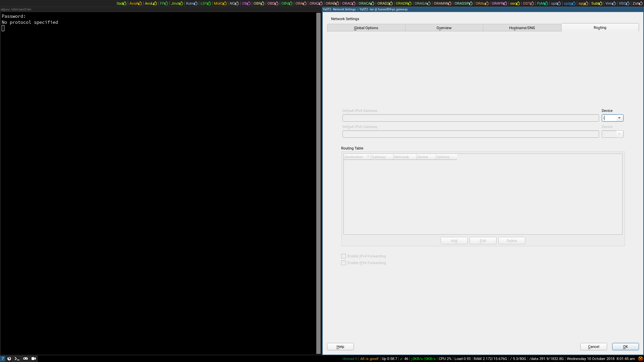Click the PyM thumbs-up item in the top bar

542,3
